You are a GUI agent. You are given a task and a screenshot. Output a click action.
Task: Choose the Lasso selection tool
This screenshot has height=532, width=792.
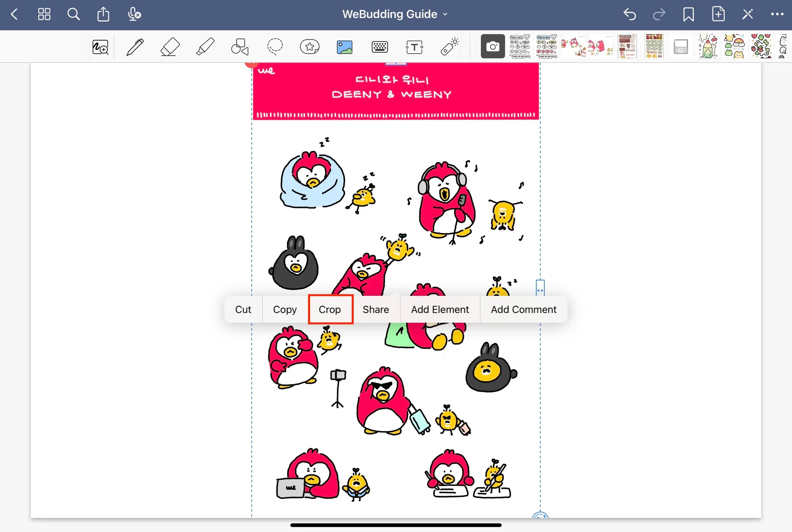[275, 47]
